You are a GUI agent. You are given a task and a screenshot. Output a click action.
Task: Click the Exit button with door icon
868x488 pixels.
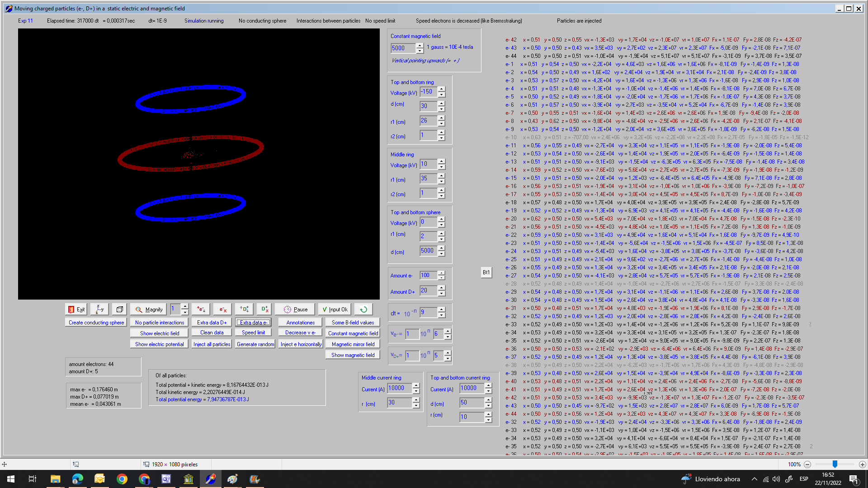pos(76,310)
